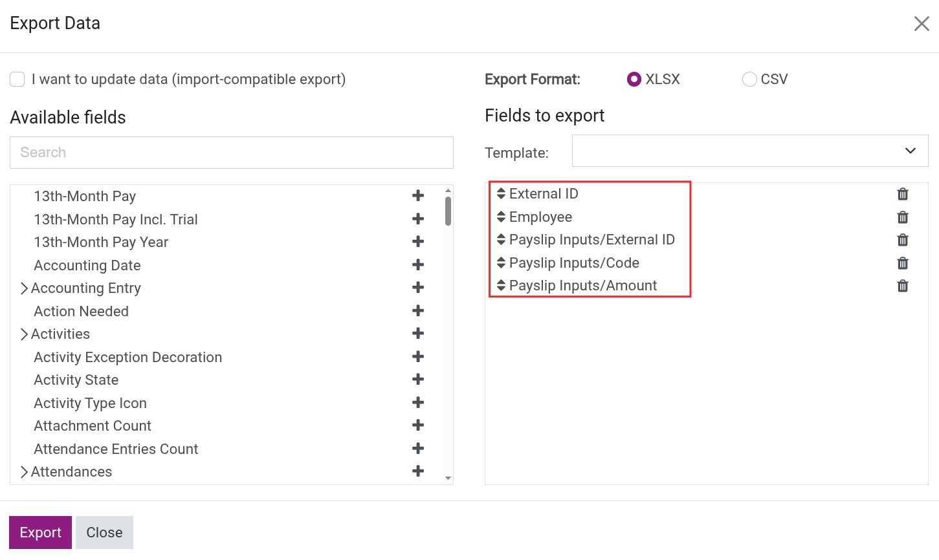Select the XLSX export format
Image resolution: width=939 pixels, height=560 pixels.
tap(634, 79)
